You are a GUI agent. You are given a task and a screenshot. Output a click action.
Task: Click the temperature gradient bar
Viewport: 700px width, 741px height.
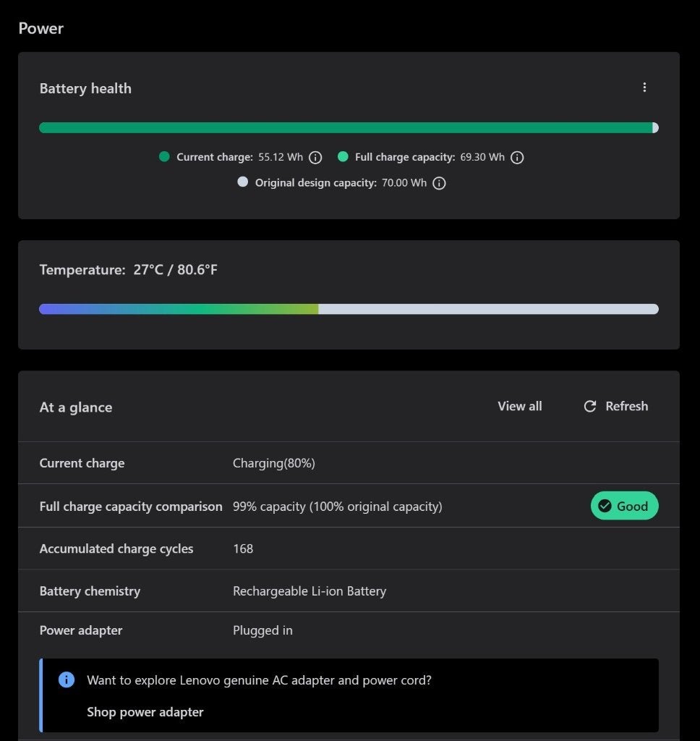[349, 309]
